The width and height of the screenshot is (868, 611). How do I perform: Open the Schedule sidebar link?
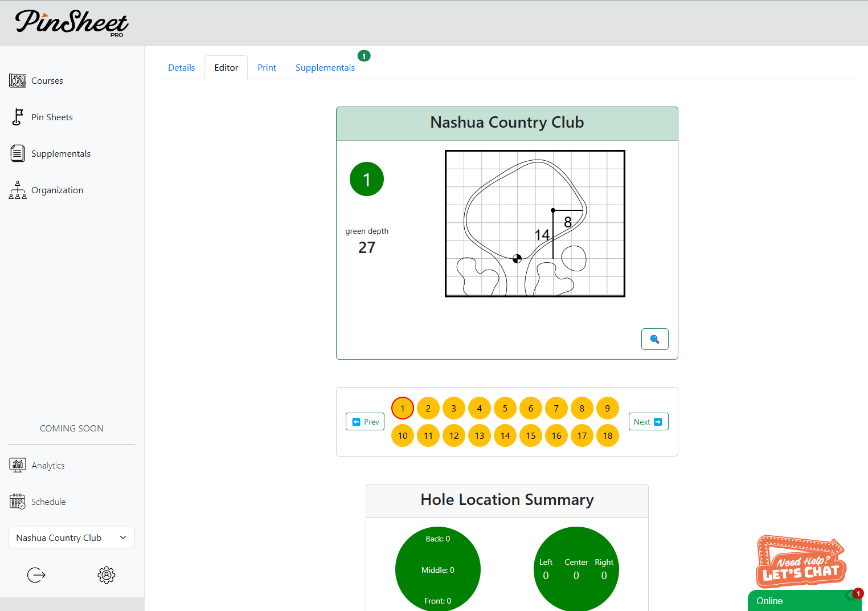pyautogui.click(x=48, y=502)
